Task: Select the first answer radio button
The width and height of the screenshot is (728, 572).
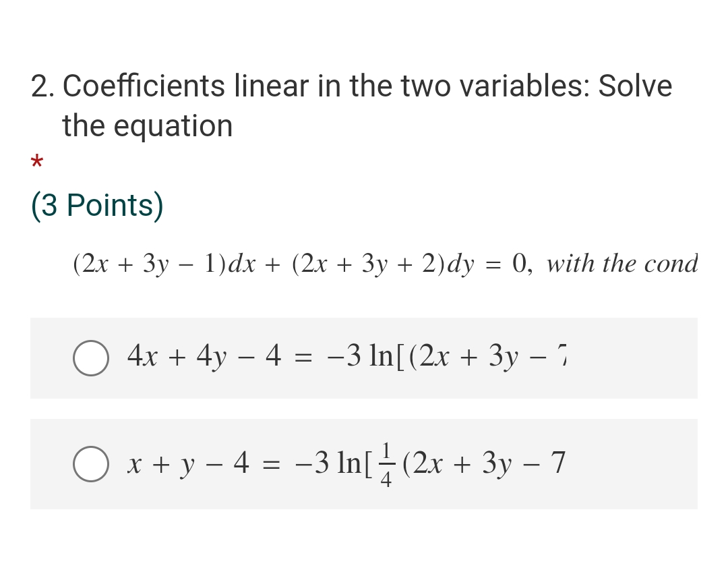Action: point(90,358)
